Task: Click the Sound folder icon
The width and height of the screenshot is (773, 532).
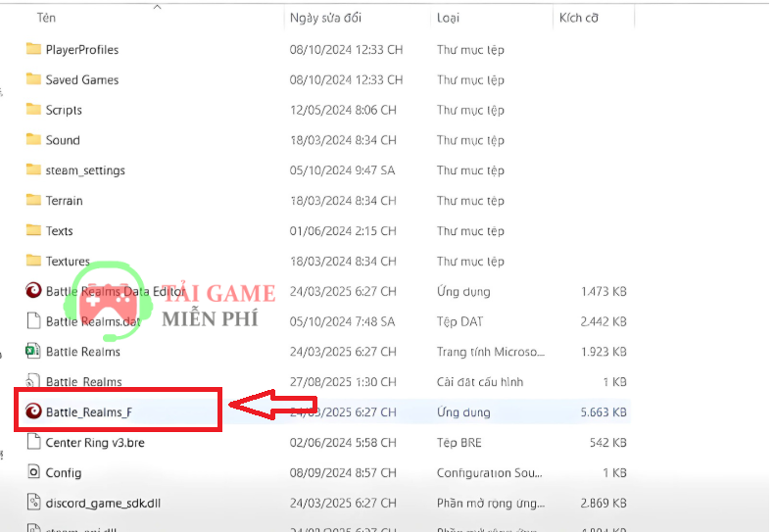Action: click(x=33, y=139)
